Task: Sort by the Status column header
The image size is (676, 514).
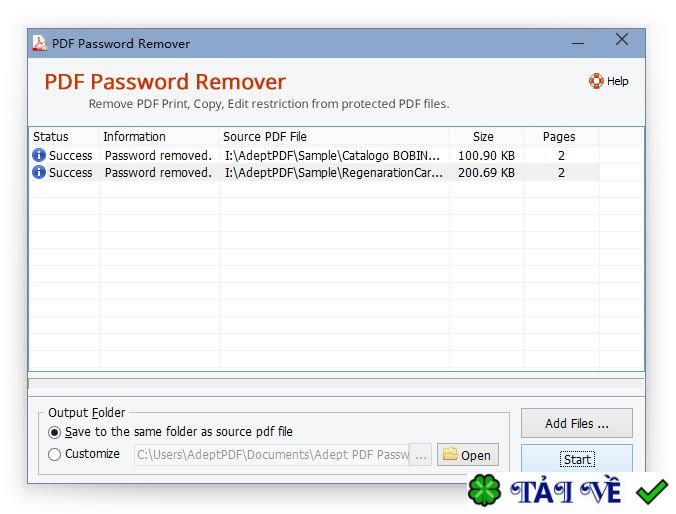Action: (51, 136)
